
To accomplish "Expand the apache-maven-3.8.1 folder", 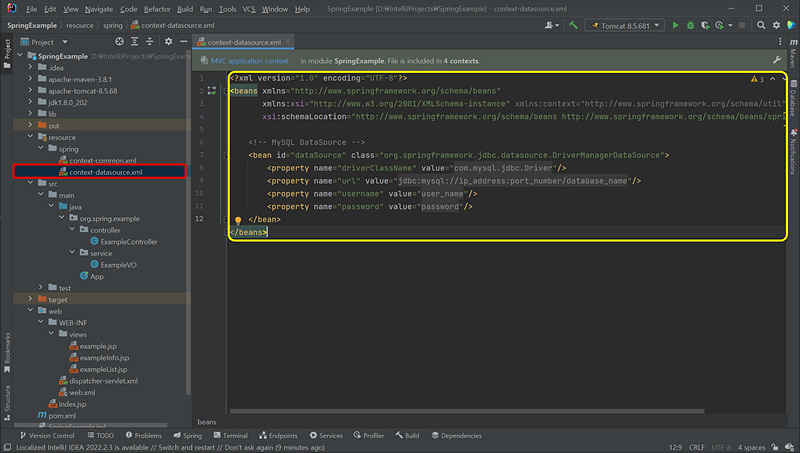I will (30, 79).
